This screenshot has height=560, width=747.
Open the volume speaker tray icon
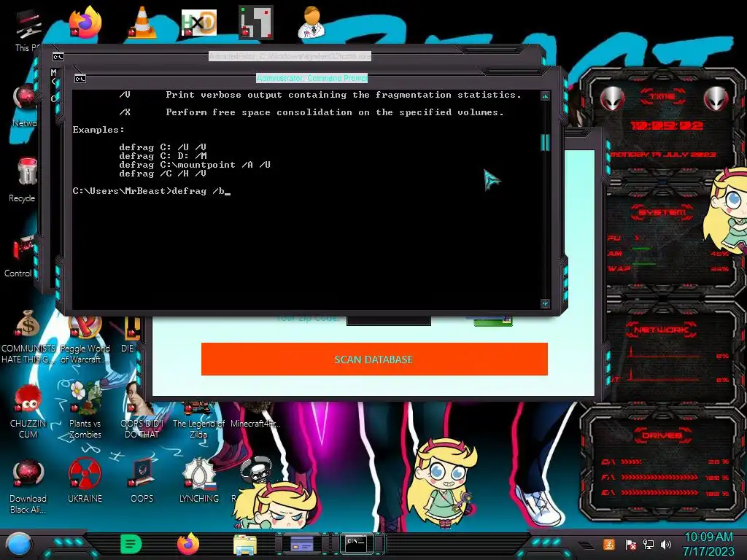coord(666,544)
